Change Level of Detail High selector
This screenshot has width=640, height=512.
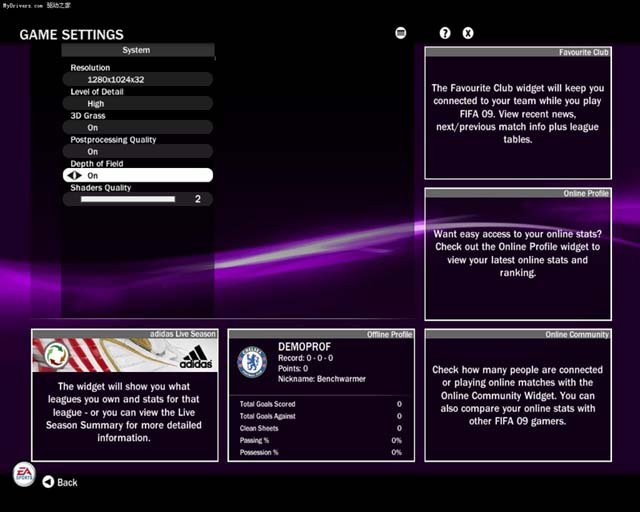[x=138, y=103]
